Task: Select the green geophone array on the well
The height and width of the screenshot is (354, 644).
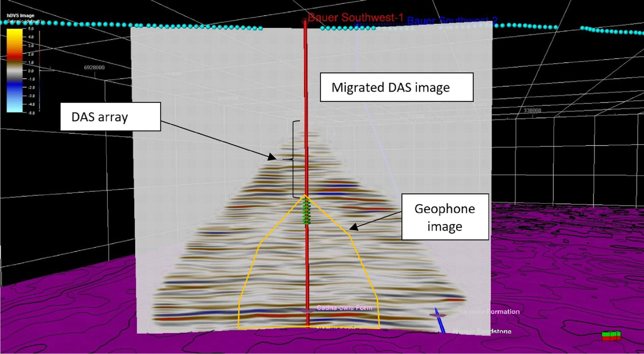Action: [x=306, y=211]
